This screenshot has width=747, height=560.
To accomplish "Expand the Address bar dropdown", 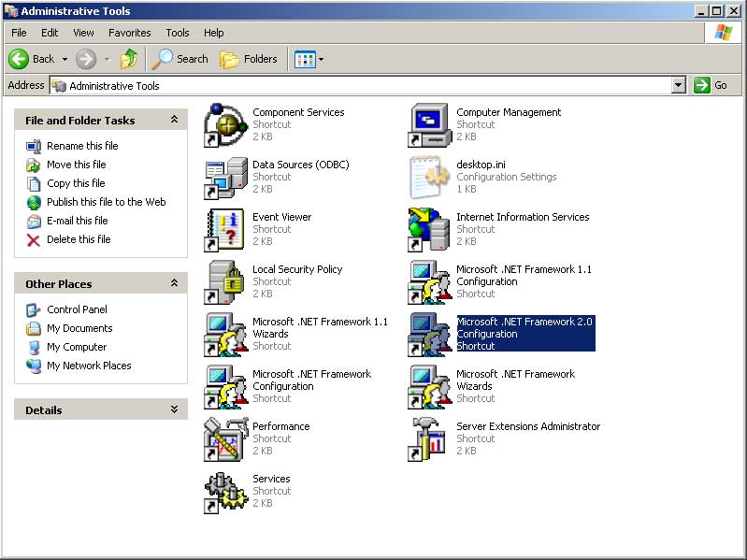I will 679,86.
